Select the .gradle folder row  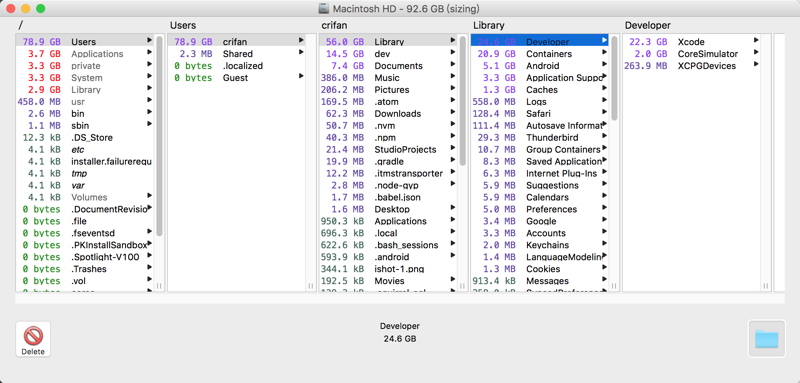[388, 161]
